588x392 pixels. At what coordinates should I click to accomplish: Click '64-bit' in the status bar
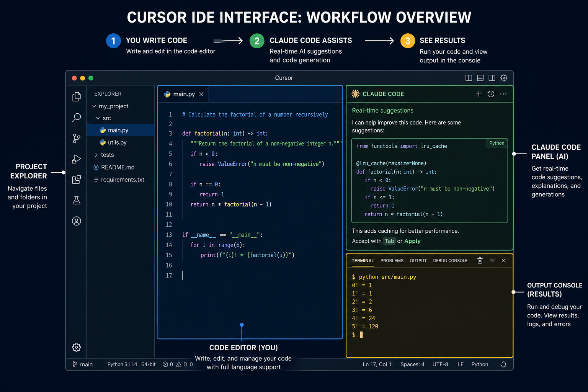(x=149, y=364)
